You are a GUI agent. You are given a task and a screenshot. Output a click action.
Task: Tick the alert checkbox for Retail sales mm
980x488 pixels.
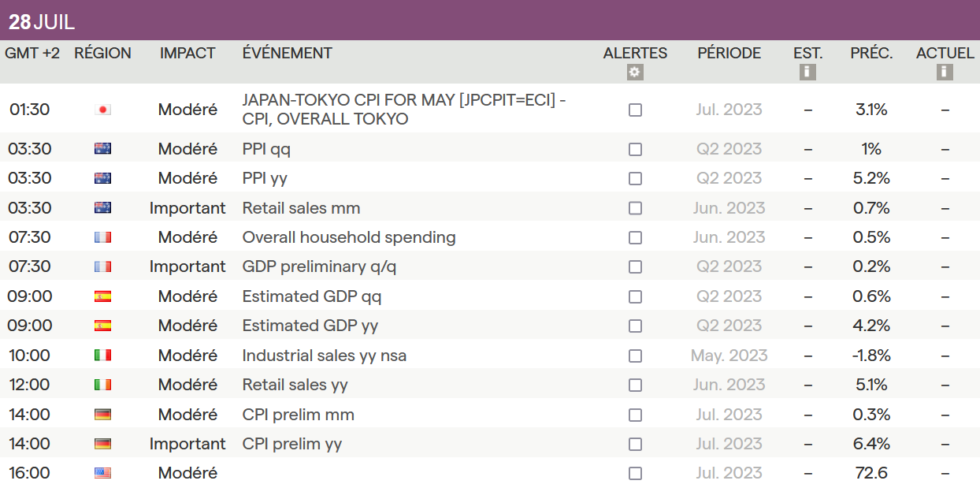point(635,208)
